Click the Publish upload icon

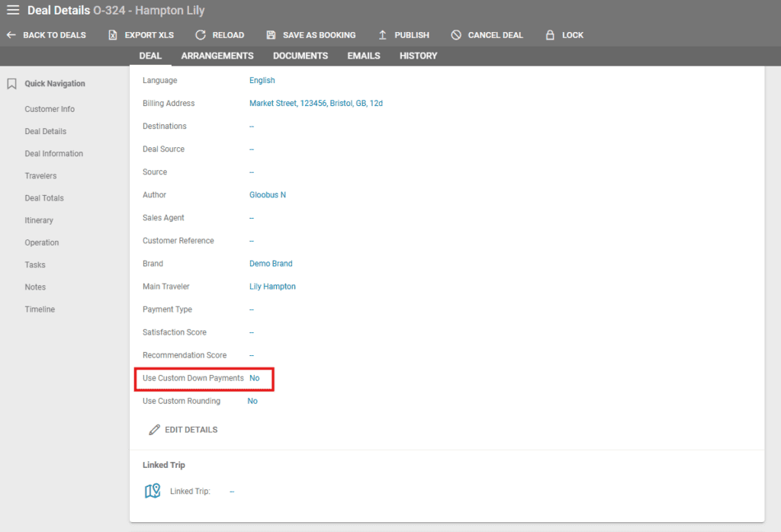(383, 35)
